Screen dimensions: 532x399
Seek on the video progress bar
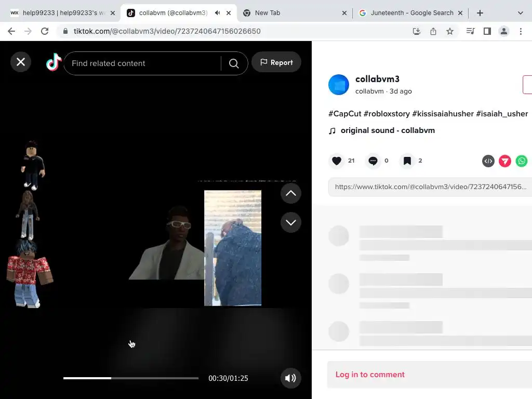(130, 378)
